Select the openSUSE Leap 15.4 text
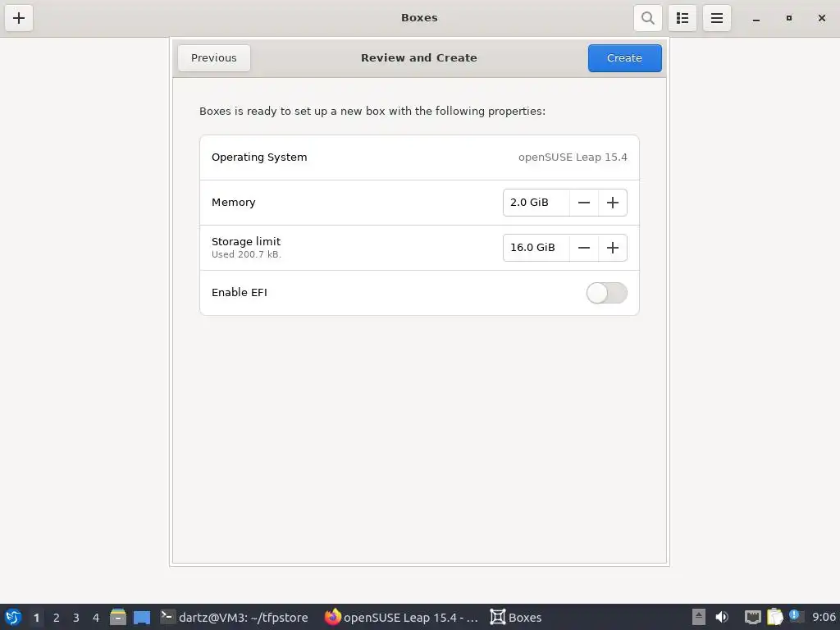840x630 pixels. click(x=573, y=157)
